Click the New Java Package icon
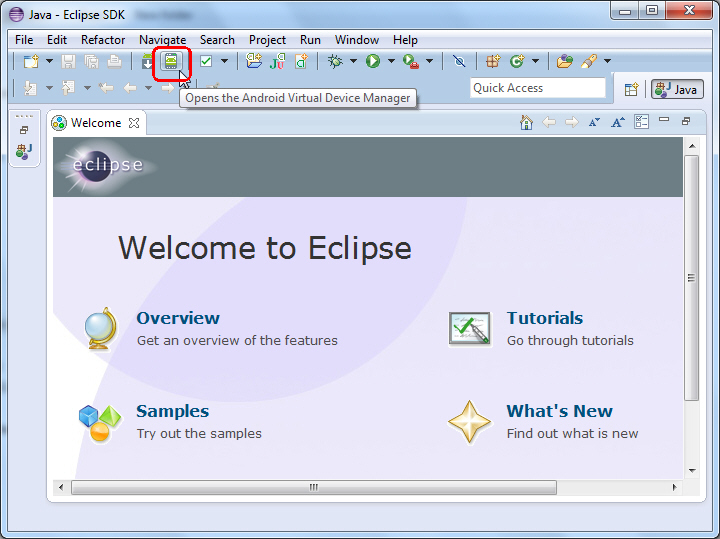This screenshot has height=539, width=720. coord(493,61)
